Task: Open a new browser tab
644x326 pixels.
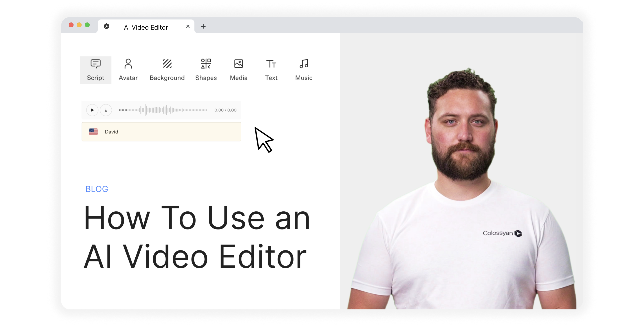Action: (203, 26)
